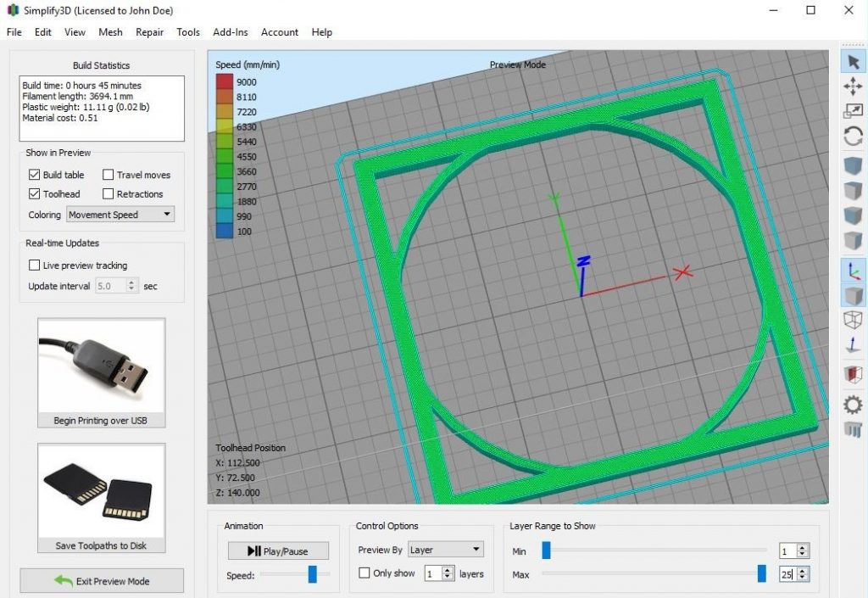Viewport: 868px width, 598px height.
Task: Open the Coloring dropdown showing Movement Speed
Action: tap(120, 215)
